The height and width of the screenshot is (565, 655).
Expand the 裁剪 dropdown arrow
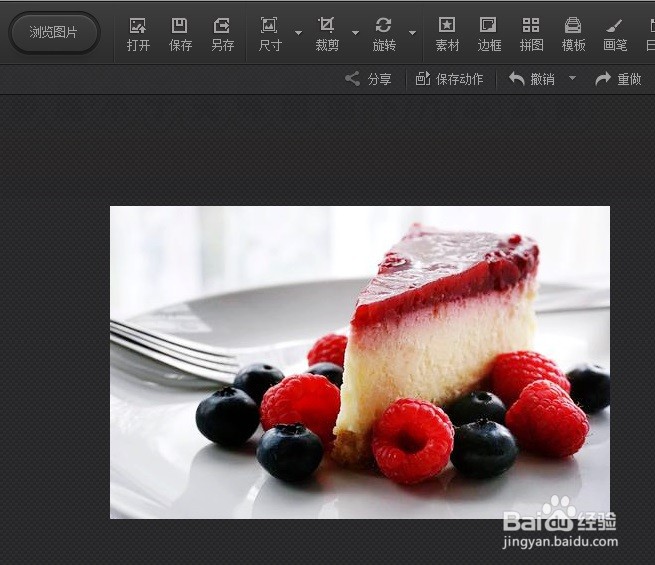355,33
